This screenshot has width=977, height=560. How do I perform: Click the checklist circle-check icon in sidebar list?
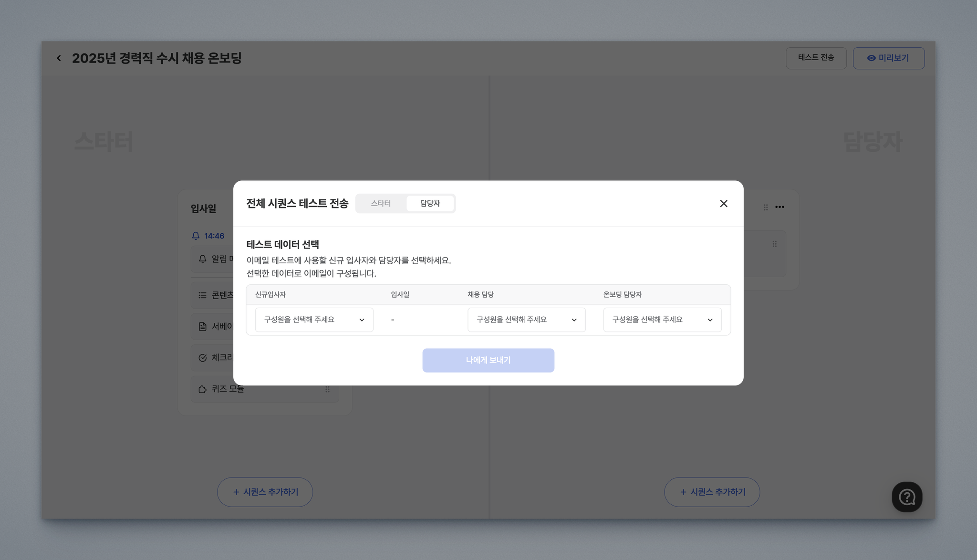pos(202,358)
